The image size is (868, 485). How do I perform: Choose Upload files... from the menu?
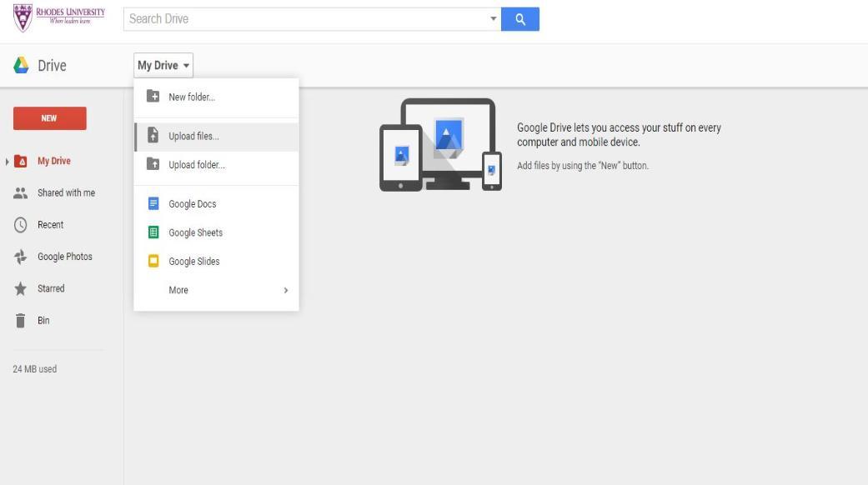pyautogui.click(x=217, y=136)
